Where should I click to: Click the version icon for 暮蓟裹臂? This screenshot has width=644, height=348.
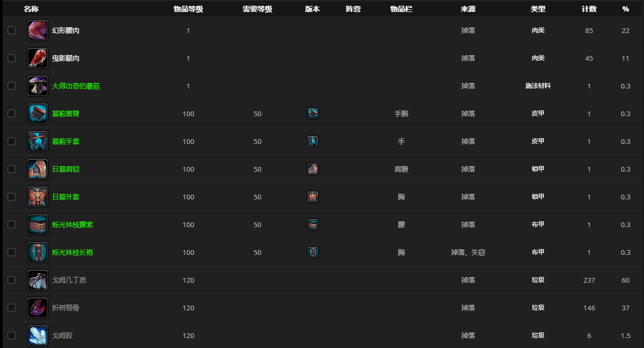point(312,114)
